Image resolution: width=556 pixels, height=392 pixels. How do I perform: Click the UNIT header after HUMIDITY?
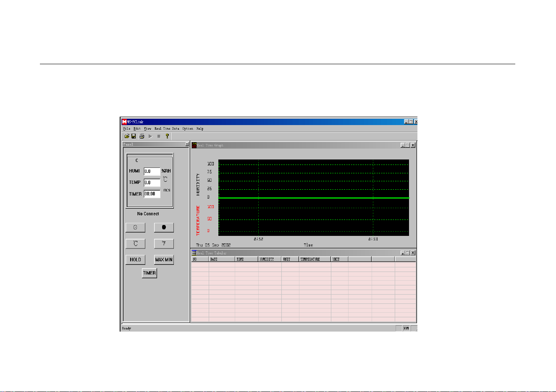point(290,259)
